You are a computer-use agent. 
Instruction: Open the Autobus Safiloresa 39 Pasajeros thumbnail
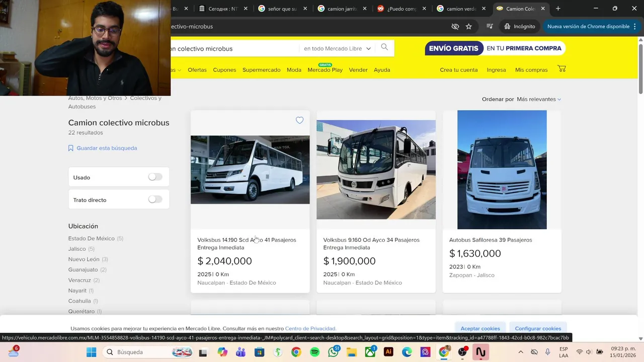[x=502, y=169]
